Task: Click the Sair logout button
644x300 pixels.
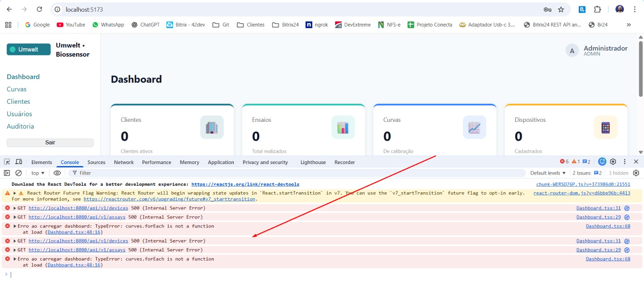Action: coord(50,143)
